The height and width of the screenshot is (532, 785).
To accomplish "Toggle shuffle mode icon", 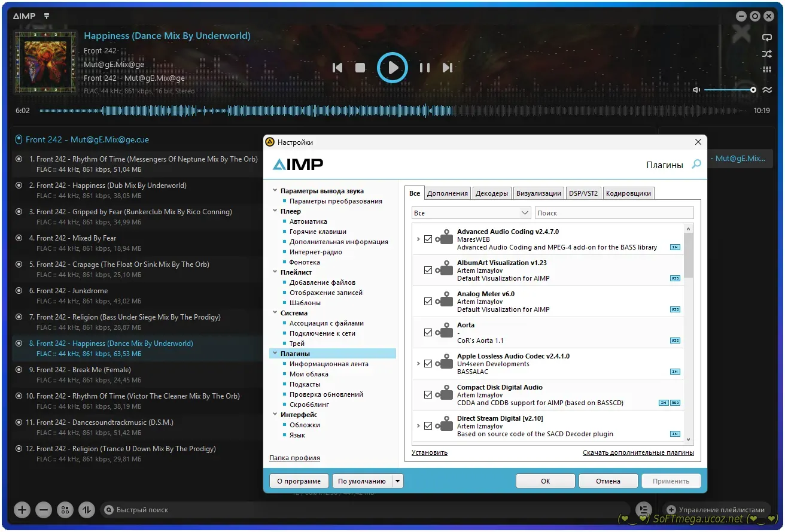I will tap(766, 54).
